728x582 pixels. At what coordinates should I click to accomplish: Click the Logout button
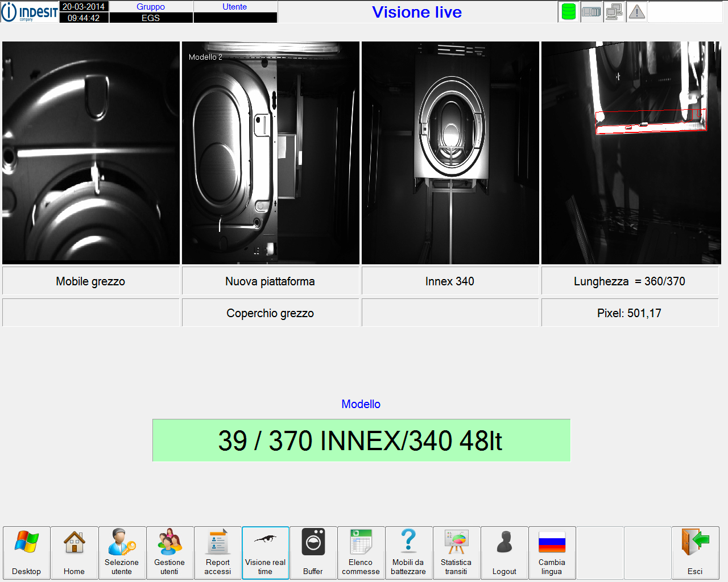coord(504,553)
